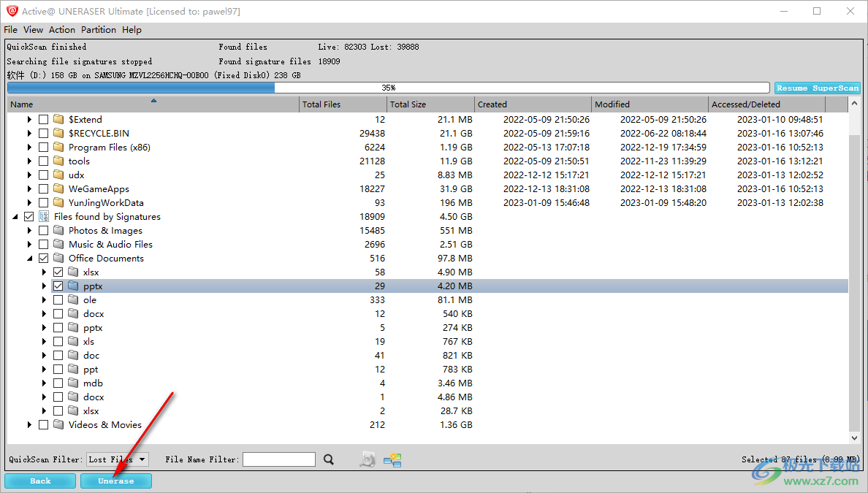
Task: Collapse the Office Documents node
Action: pos(29,259)
